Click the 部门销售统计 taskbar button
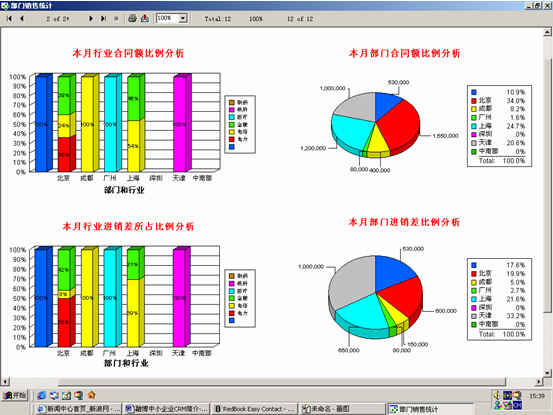553x415 pixels. (430, 409)
